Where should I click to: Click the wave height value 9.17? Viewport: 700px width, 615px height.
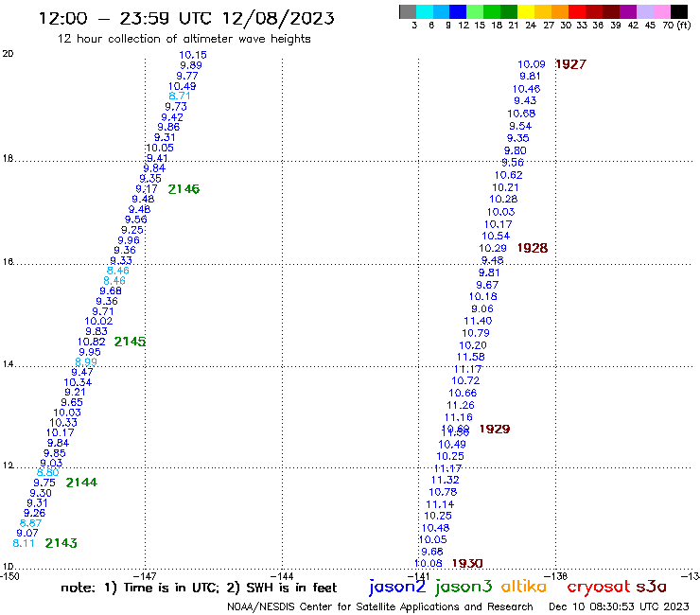click(x=147, y=189)
